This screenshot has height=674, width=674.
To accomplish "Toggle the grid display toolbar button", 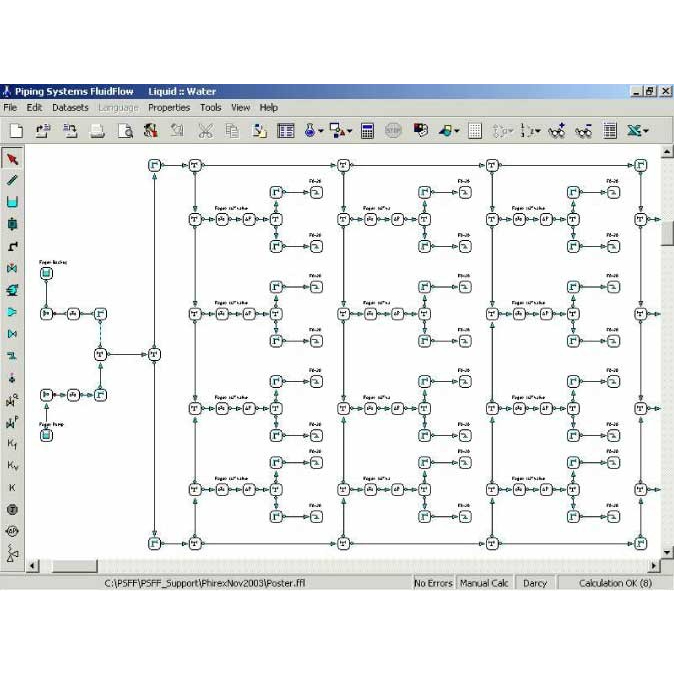I will coord(475,131).
